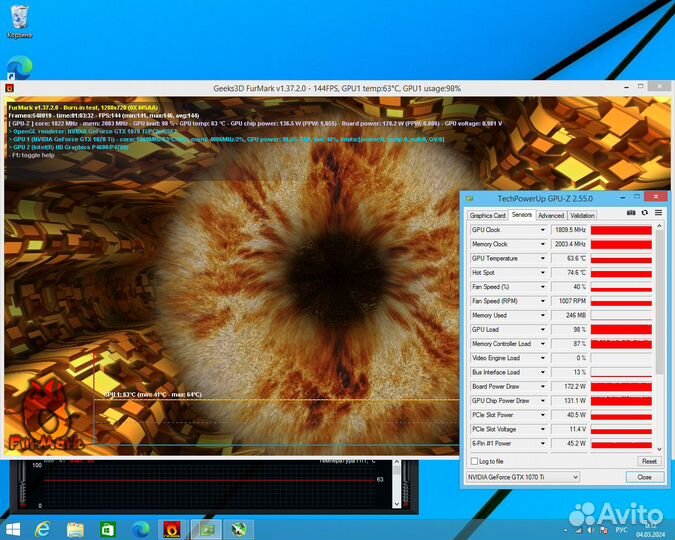Click the GPU-Z refresh icon
Viewport: 675px width, 540px height.
644,213
